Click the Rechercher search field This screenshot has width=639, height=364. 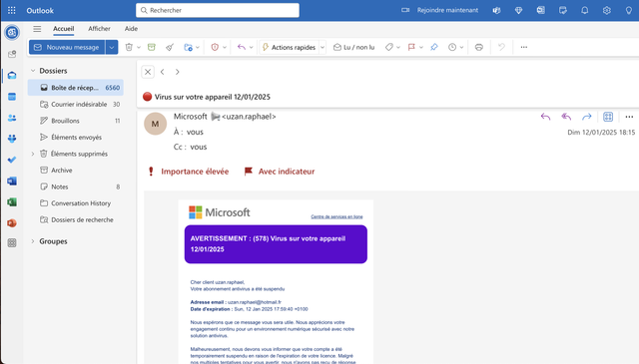tap(218, 10)
